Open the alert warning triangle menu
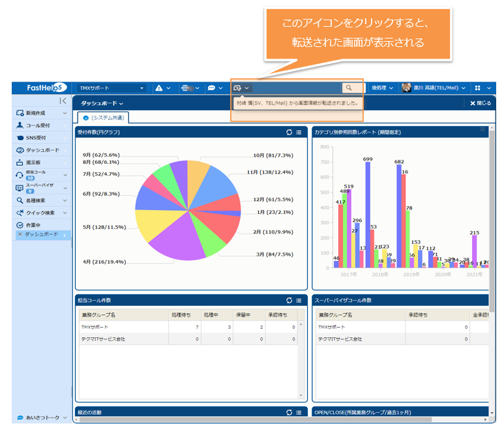Screen dimensions: 504x430 (159, 87)
